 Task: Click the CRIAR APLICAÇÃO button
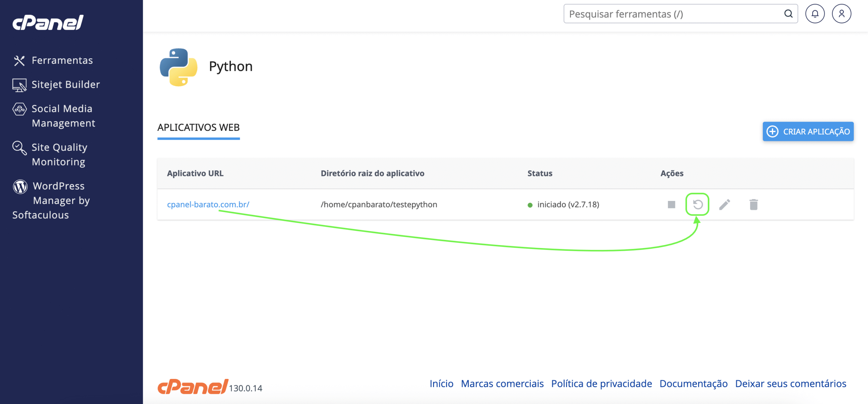point(808,132)
